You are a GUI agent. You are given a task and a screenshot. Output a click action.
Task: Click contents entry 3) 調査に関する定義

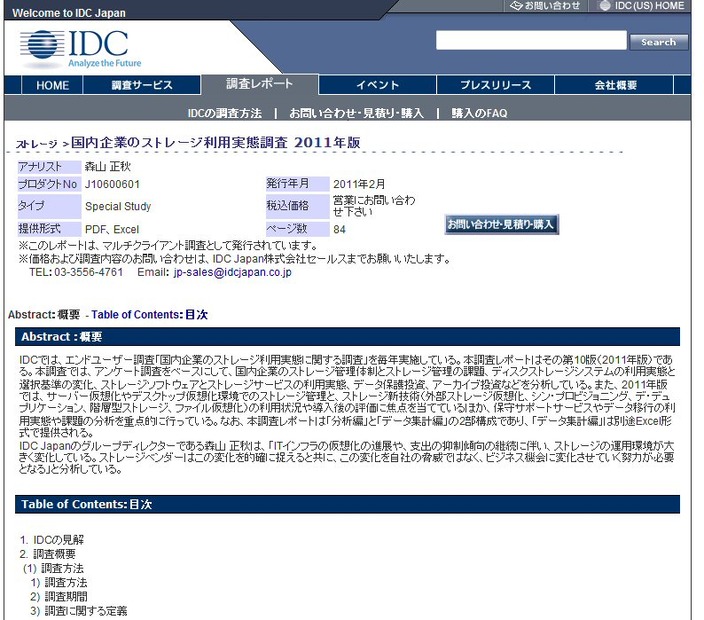79,611
